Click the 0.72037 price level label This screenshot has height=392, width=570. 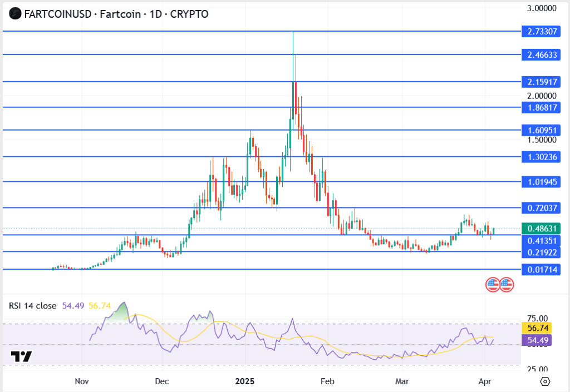542,208
